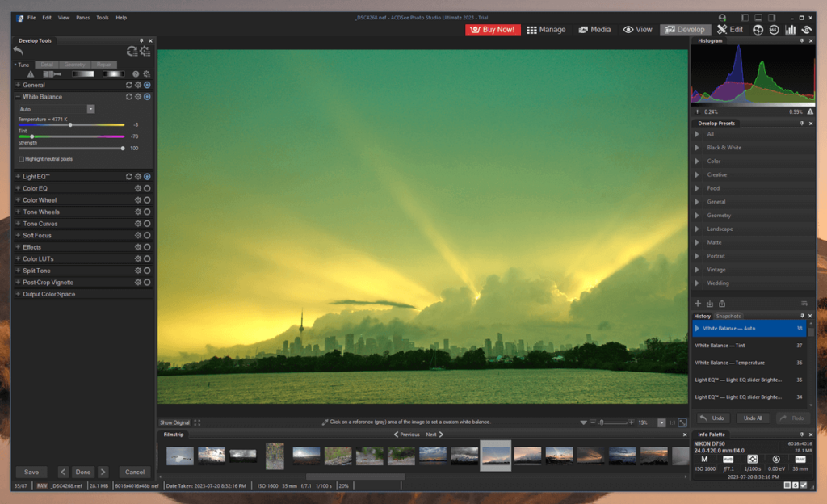Click the fit-to-screen zoom icon beside 1:1
Image resolution: width=827 pixels, height=504 pixels.
point(682,422)
